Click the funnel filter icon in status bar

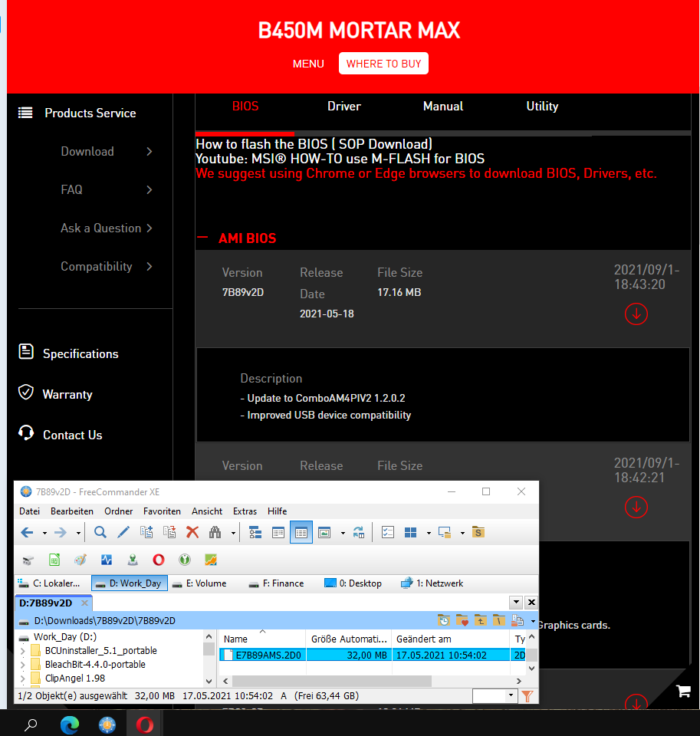(x=527, y=696)
